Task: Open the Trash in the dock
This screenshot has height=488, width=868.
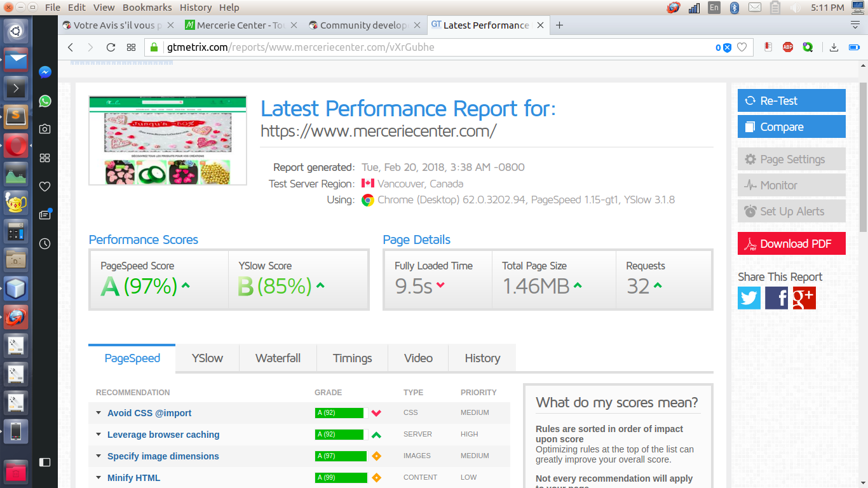Action: 16,472
